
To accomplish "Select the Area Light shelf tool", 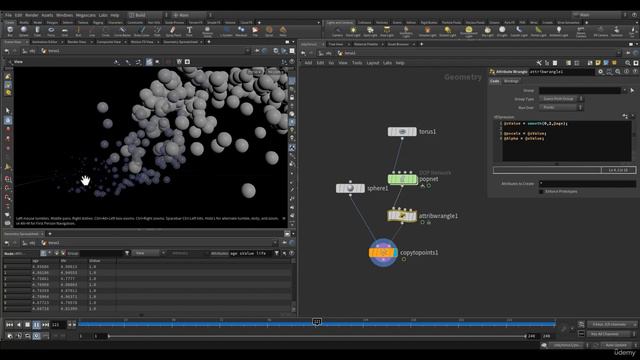I will tap(387, 31).
